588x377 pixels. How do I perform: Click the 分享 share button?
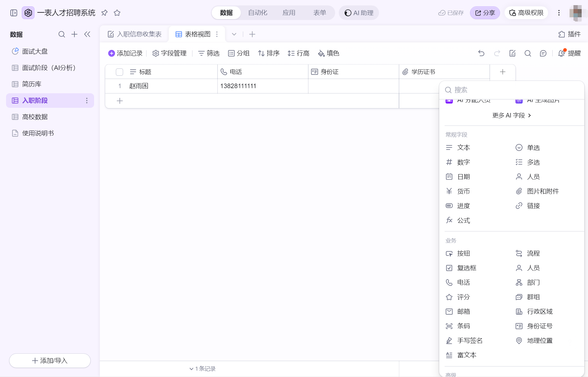[485, 13]
